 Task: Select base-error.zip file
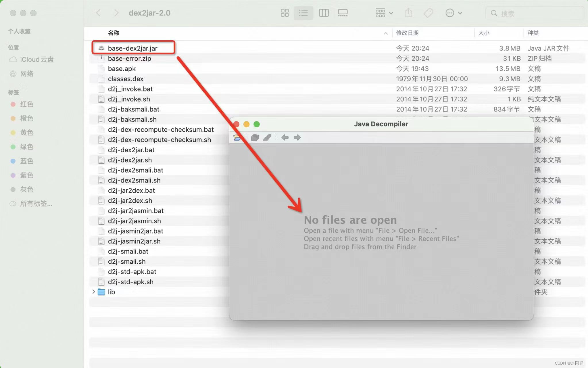(x=129, y=58)
